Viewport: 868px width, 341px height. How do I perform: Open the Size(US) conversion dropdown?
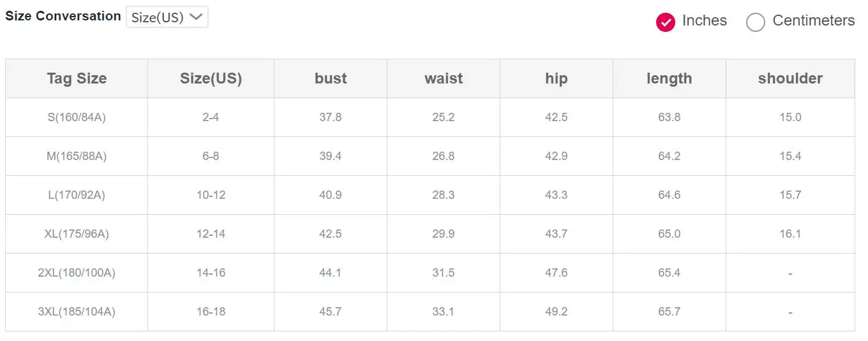click(x=167, y=17)
